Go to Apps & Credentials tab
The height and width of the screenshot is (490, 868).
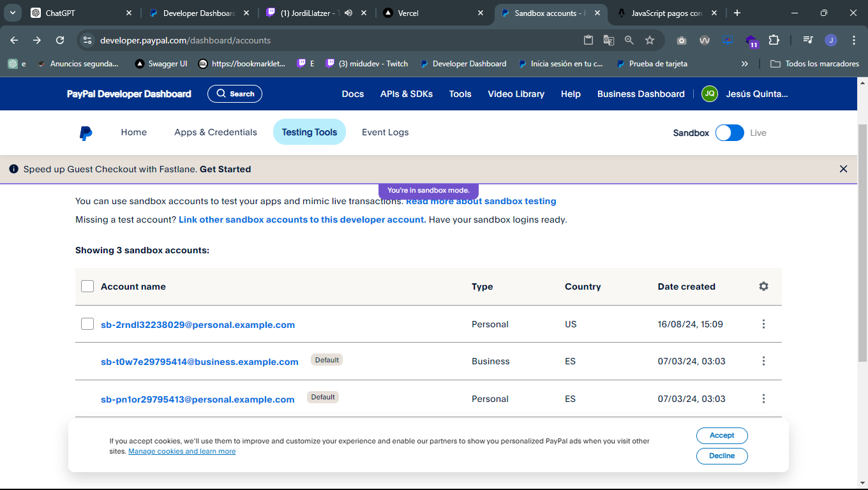[x=216, y=132]
